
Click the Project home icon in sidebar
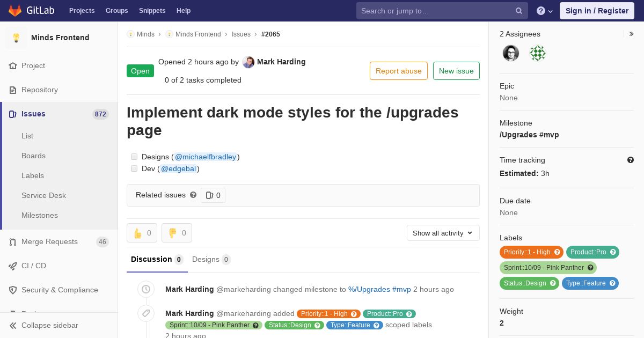click(x=13, y=66)
